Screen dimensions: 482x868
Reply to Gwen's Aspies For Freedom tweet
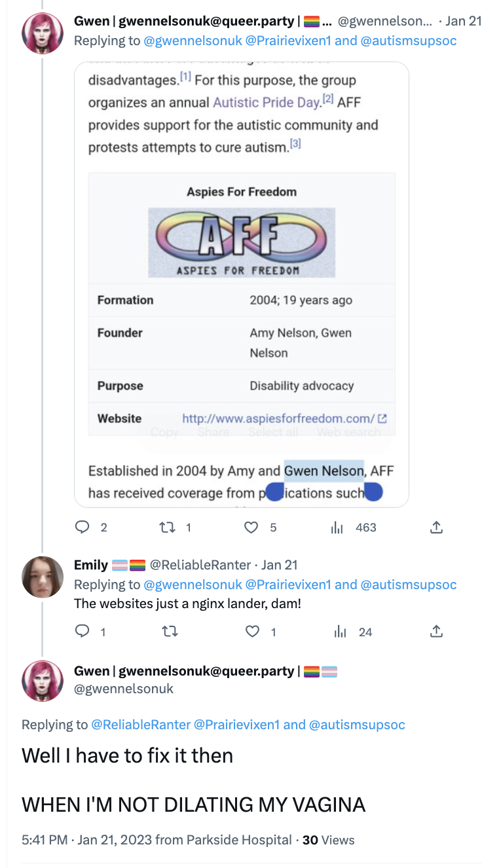coord(83,527)
